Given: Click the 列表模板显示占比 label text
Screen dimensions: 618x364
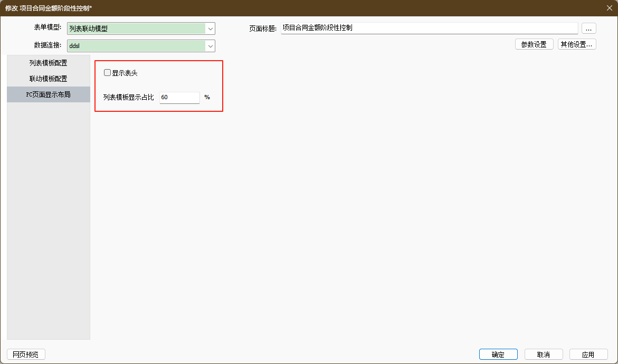Looking at the screenshot, I should pos(128,98).
